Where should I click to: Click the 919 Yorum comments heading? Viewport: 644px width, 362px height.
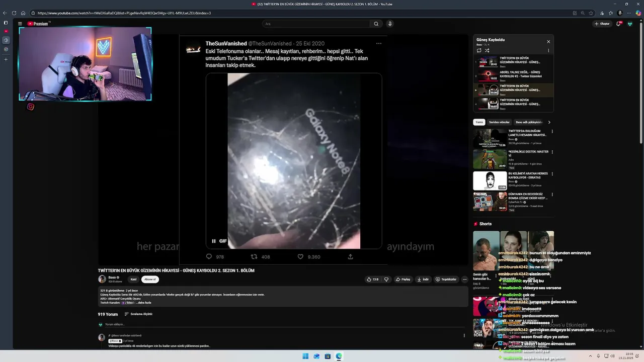click(x=108, y=314)
